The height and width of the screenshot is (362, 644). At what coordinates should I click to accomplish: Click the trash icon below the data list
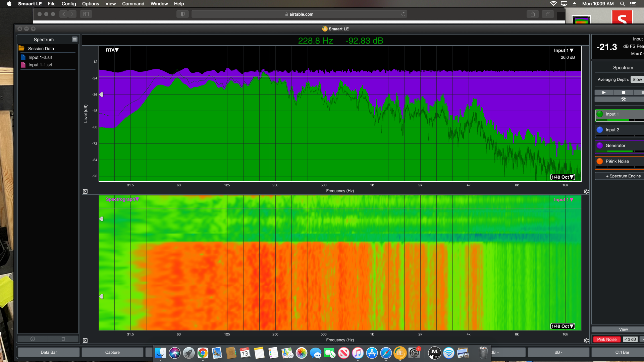[63, 339]
